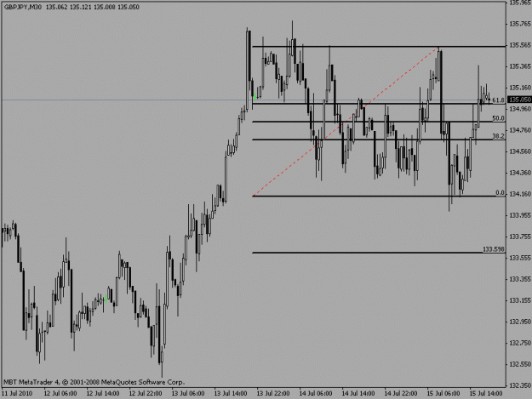Select the high value 135.121 in header
The width and height of the screenshot is (532, 399).
pyautogui.click(x=81, y=7)
